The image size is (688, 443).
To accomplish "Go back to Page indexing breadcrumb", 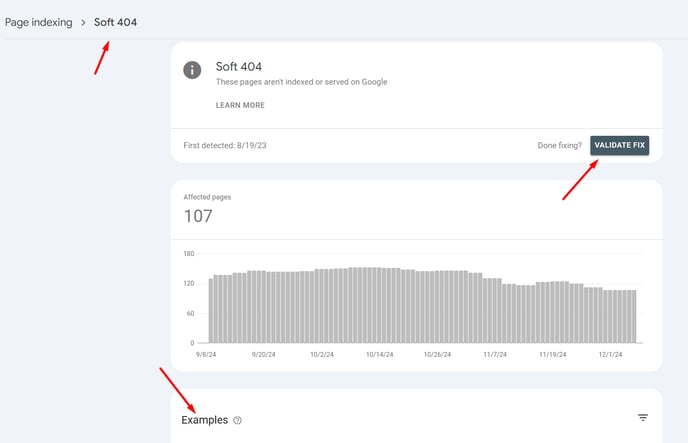I will click(x=39, y=22).
